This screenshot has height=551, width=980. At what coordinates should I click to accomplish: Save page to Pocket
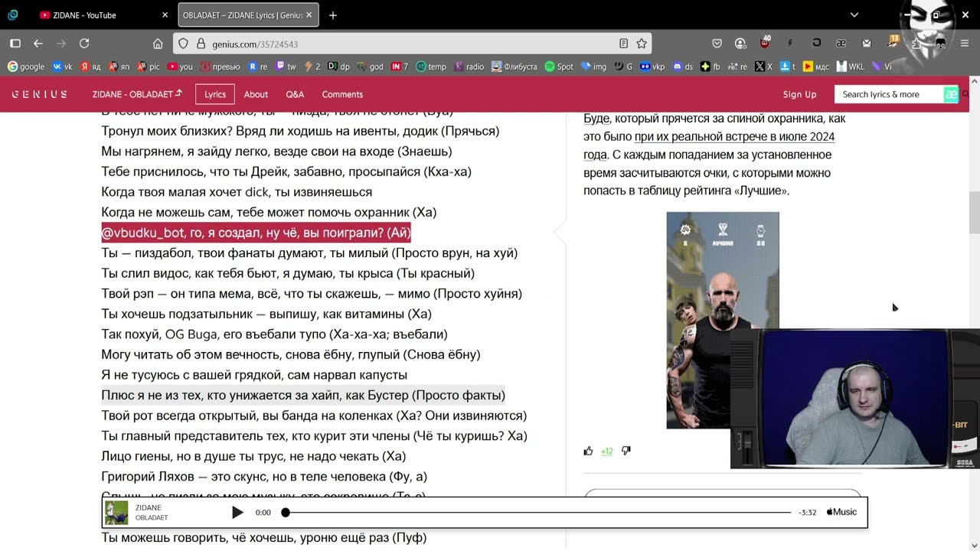click(717, 44)
